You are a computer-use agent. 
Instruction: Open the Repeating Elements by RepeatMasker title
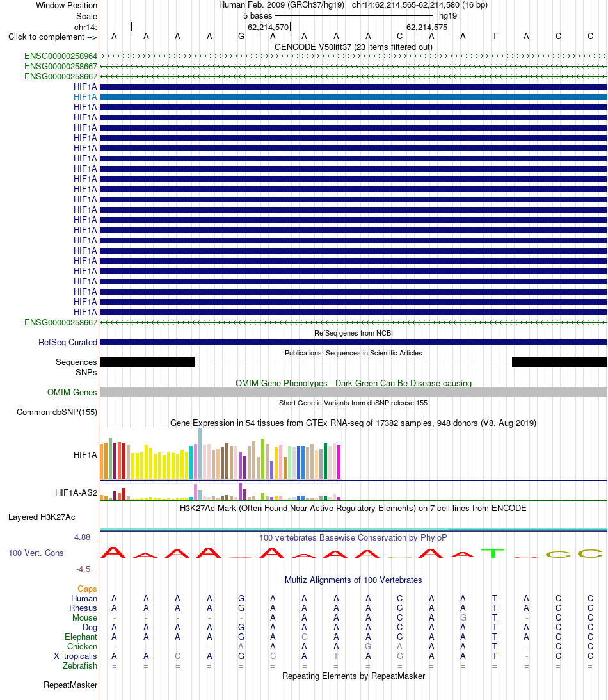[x=353, y=676]
